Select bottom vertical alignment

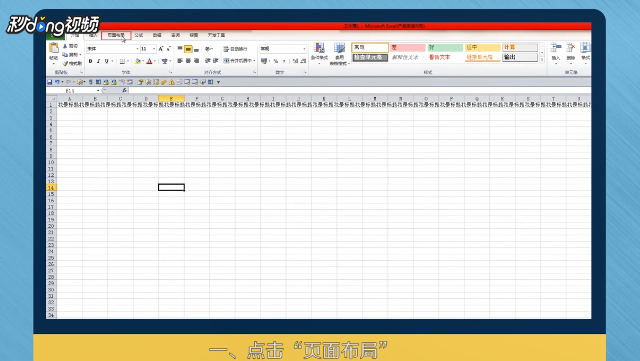[x=196, y=49]
